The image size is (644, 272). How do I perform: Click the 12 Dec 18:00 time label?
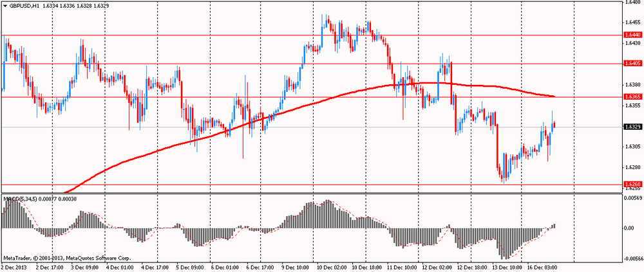click(x=471, y=267)
